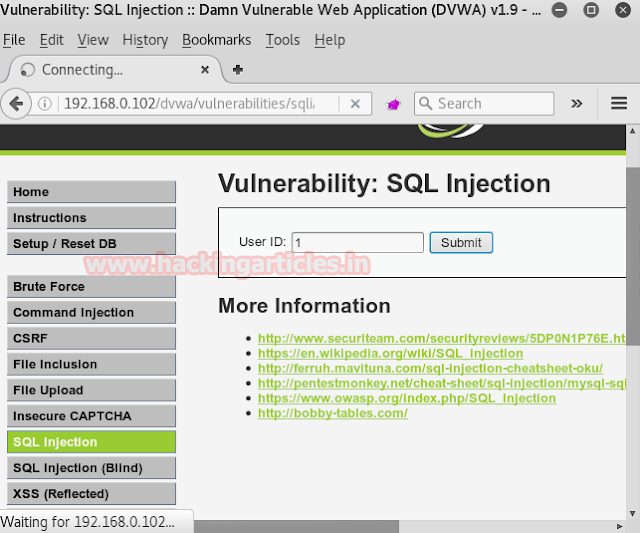This screenshot has width=640, height=533.
Task: Open the Instructions sidebar item
Action: click(91, 218)
